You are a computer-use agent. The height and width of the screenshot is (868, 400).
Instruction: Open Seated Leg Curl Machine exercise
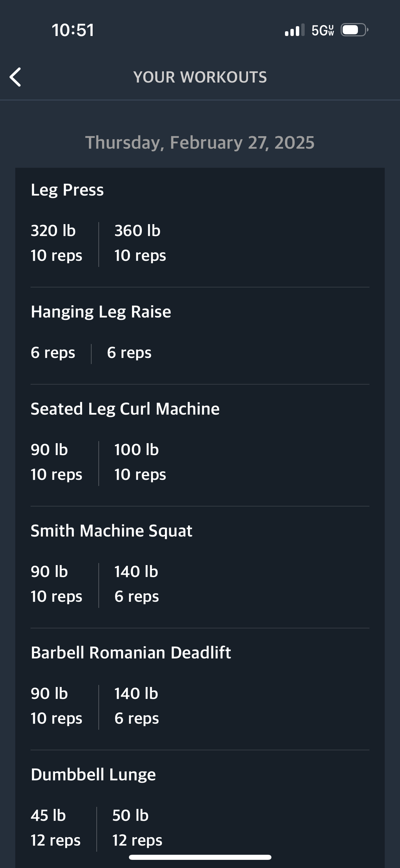[125, 409]
